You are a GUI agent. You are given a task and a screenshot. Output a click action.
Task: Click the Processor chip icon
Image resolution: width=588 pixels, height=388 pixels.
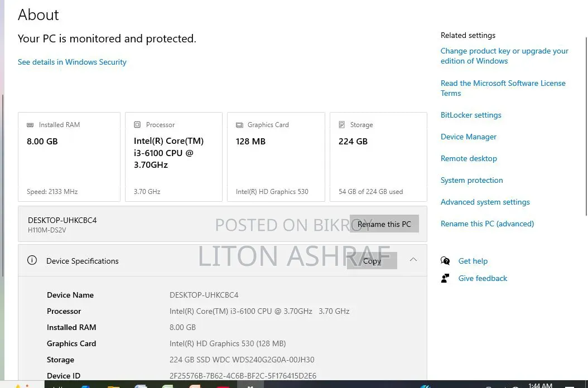coord(137,124)
